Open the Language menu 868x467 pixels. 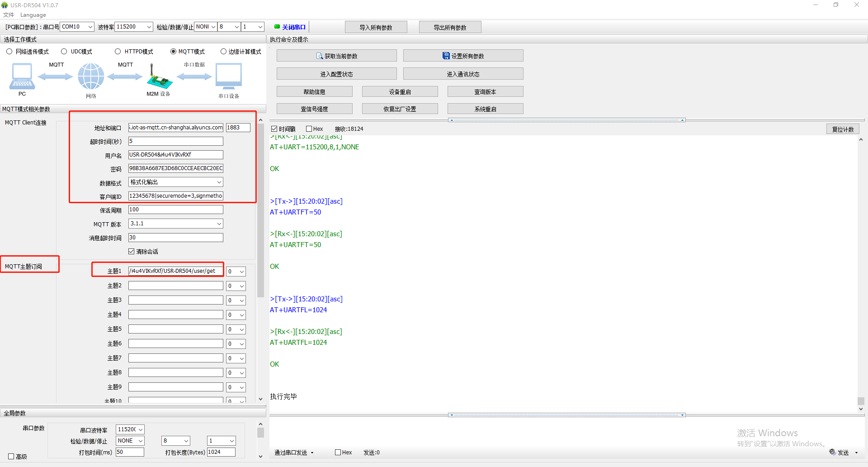33,15
